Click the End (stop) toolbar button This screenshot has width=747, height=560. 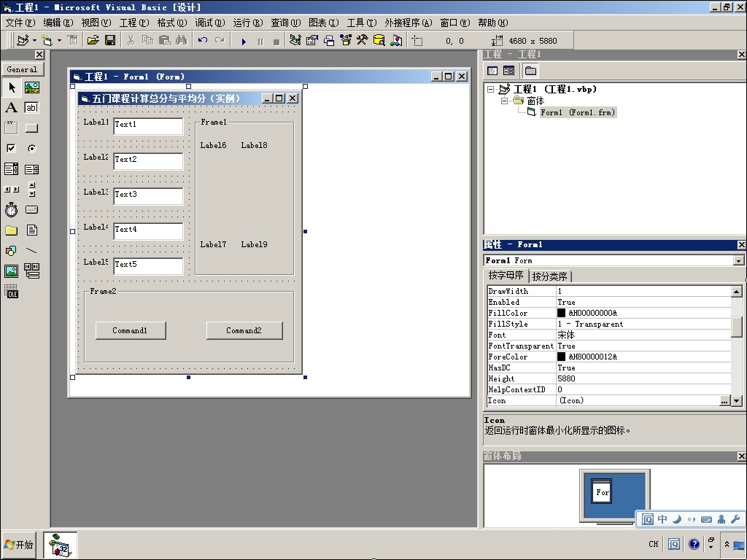276,42
